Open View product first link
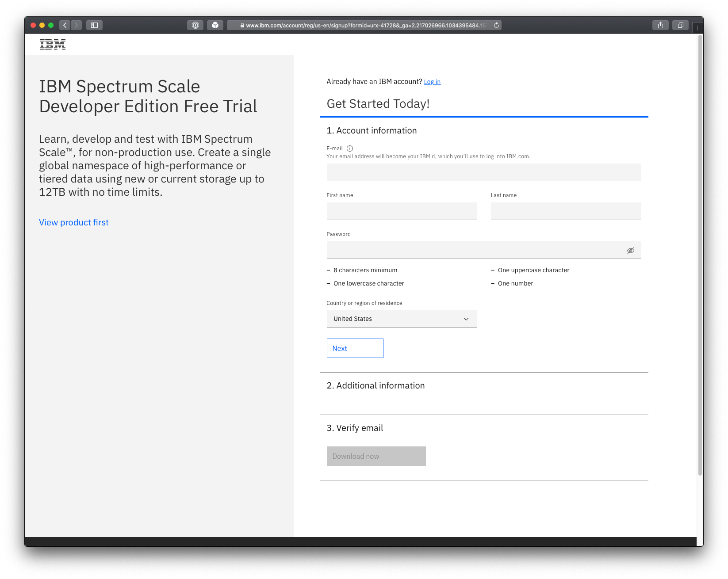The width and height of the screenshot is (728, 579). point(73,222)
